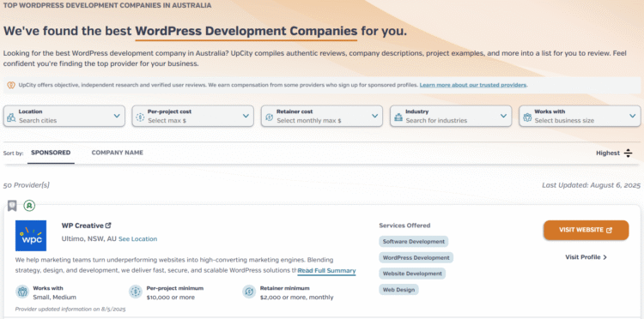Expand the Location dropdown chevron
Viewport: 644px width, 319px height.
coord(117,116)
